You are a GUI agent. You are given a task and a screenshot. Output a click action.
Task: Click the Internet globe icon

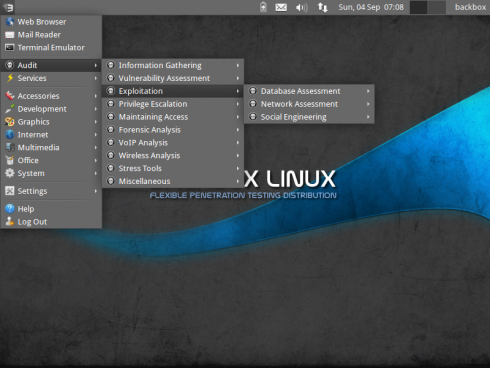click(x=10, y=135)
